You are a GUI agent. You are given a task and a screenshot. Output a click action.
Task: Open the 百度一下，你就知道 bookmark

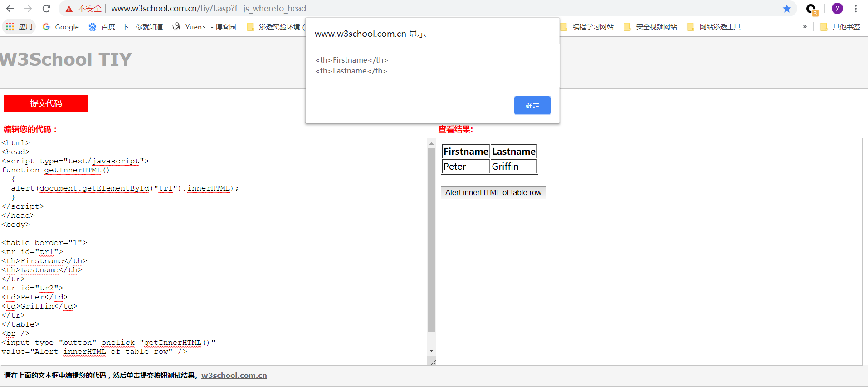(126, 27)
